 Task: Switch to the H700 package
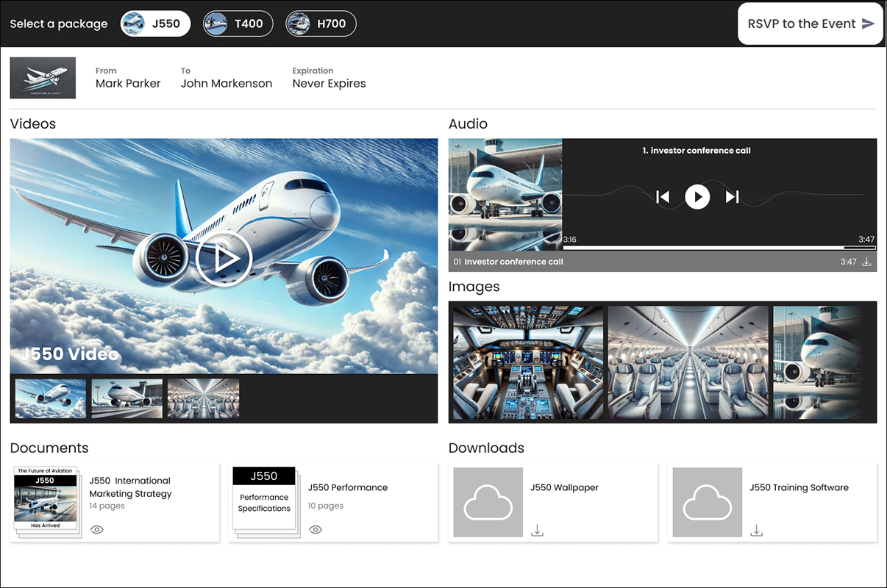[x=321, y=24]
